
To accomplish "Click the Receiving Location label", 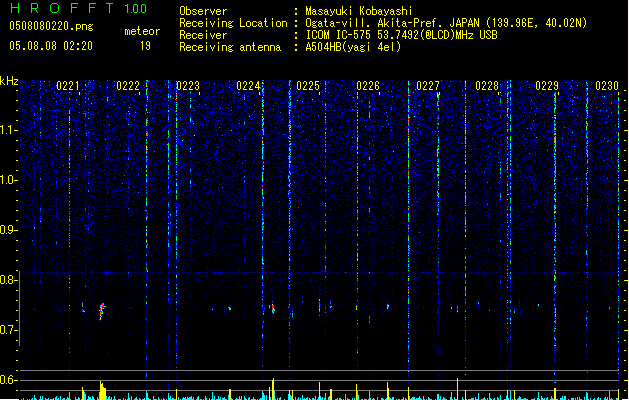I will point(233,23).
